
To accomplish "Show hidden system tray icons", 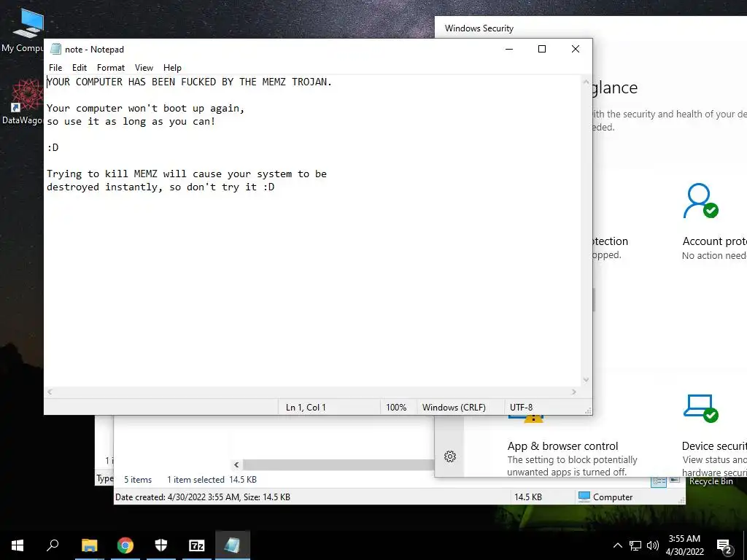I will tap(617, 545).
